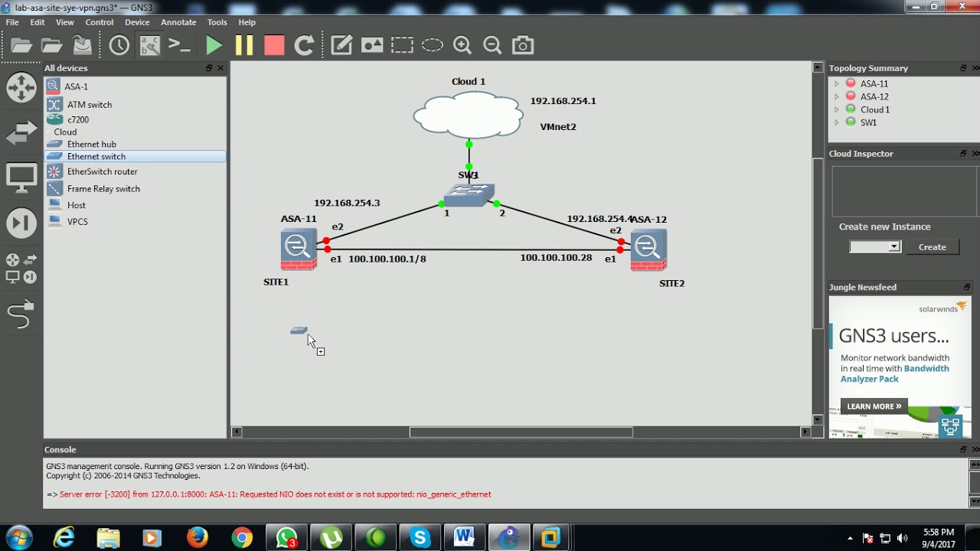Browse switches in the device sidebar
Viewport: 980px width, 551px height.
click(21, 133)
